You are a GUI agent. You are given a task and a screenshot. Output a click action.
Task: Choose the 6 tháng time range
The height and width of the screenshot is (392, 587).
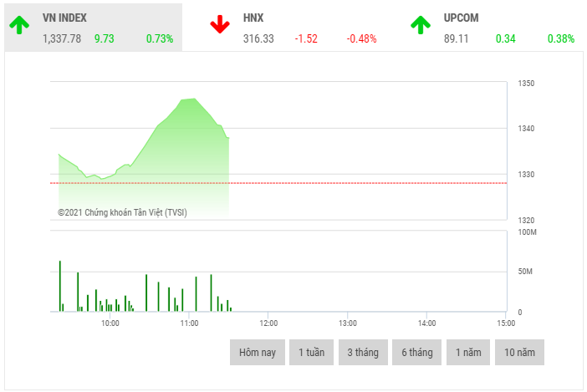[416, 353]
